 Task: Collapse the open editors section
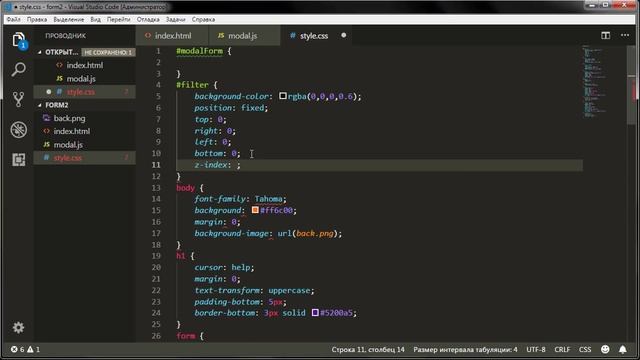point(40,52)
